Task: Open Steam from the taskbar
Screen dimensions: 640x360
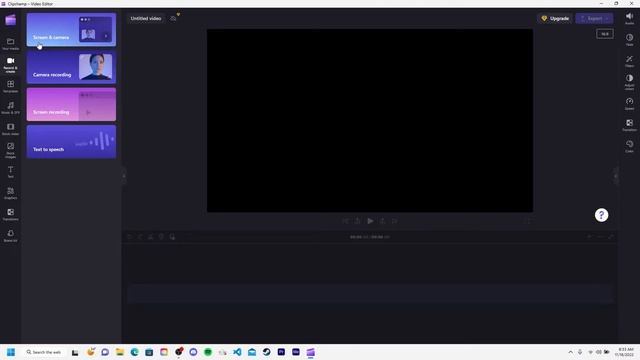Action: pos(267,352)
